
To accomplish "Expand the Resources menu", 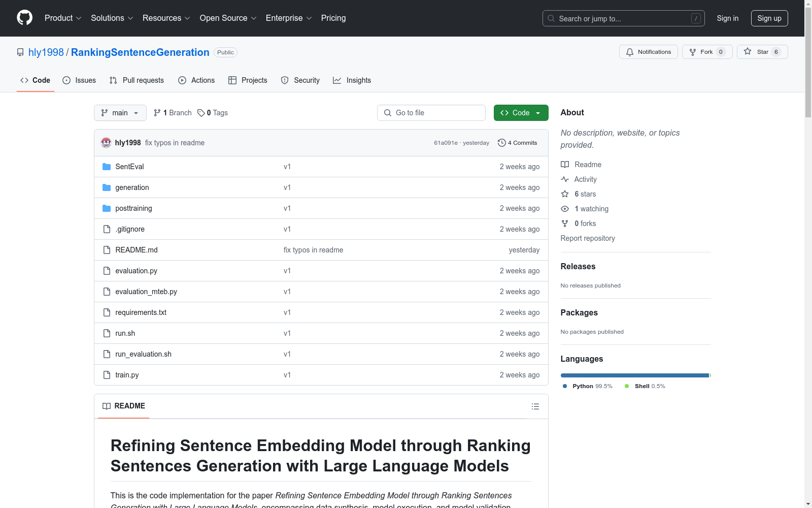I will 166,18.
